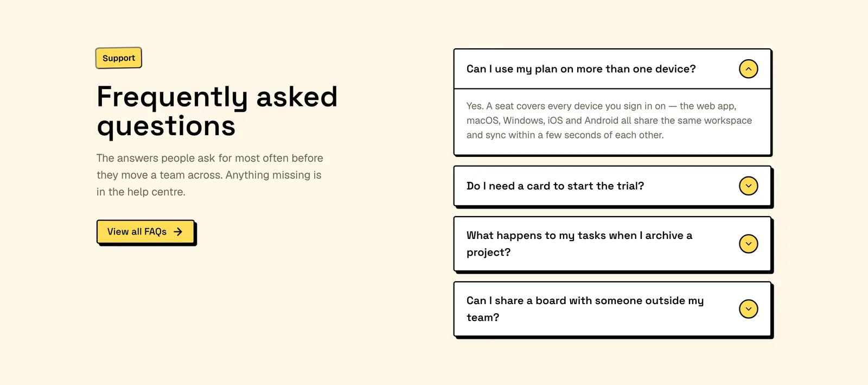Click the yellow chevron icon on the share a board question

coord(748,309)
